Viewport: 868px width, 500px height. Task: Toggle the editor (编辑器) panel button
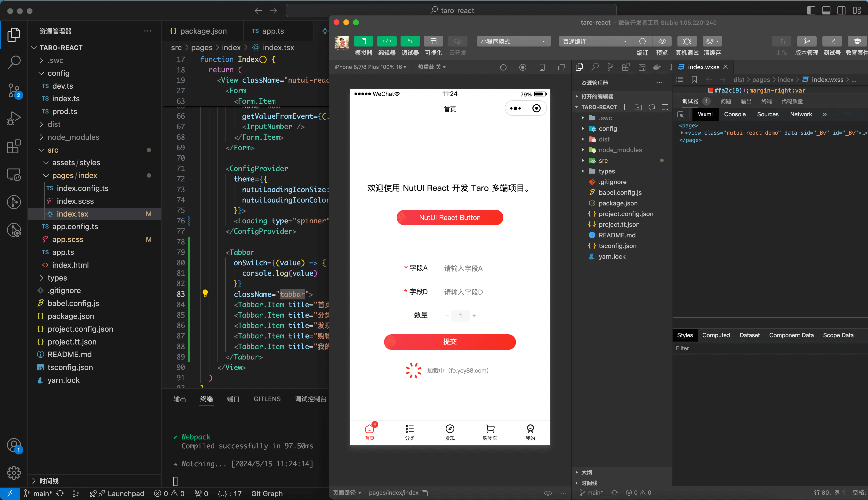pyautogui.click(x=386, y=41)
